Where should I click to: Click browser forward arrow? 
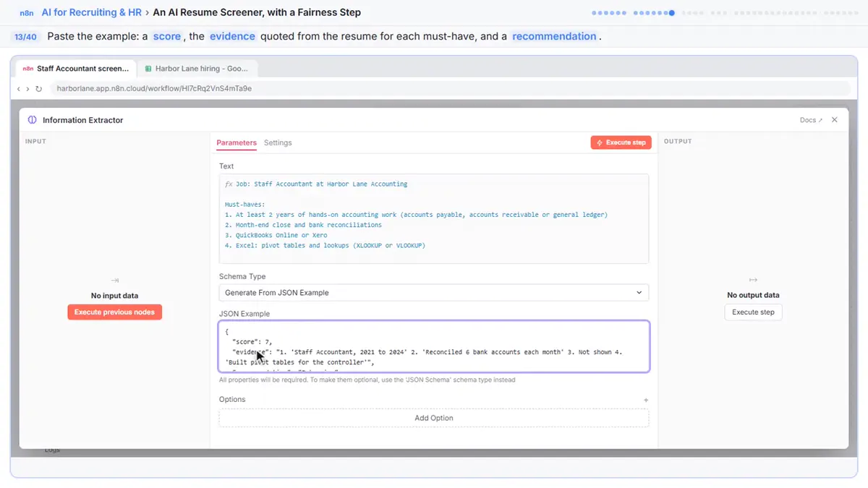[28, 89]
